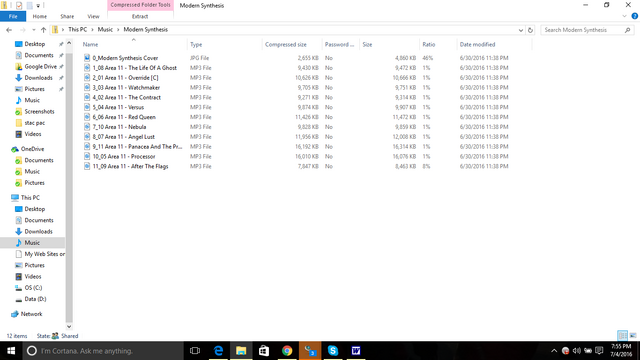Click the Properties quick access toolbar icon
Image resolution: width=640 pixels, height=360 pixels.
(19, 5)
